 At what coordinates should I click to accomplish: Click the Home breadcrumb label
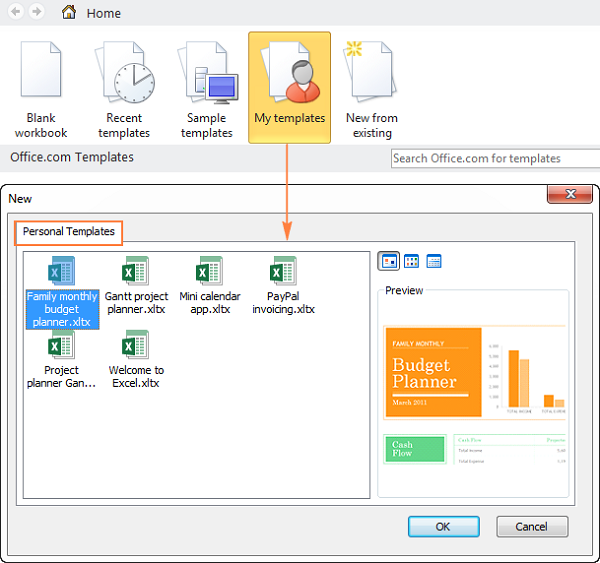pyautogui.click(x=104, y=13)
